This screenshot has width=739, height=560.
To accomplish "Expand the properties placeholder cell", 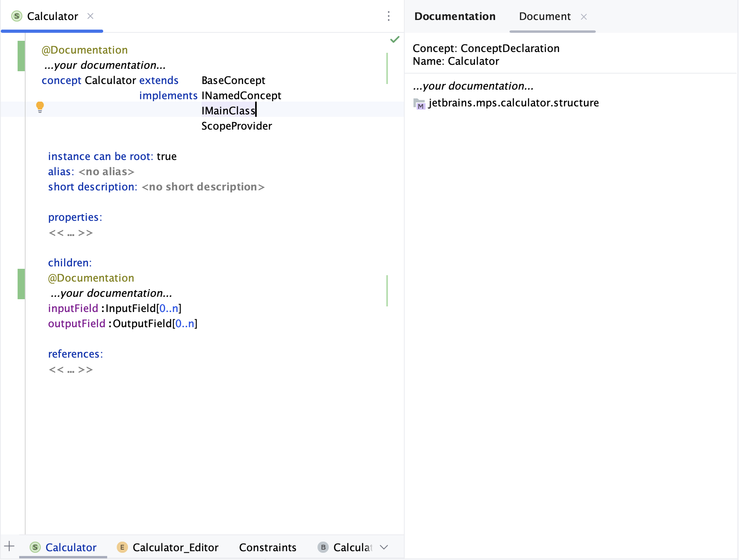I will click(70, 233).
